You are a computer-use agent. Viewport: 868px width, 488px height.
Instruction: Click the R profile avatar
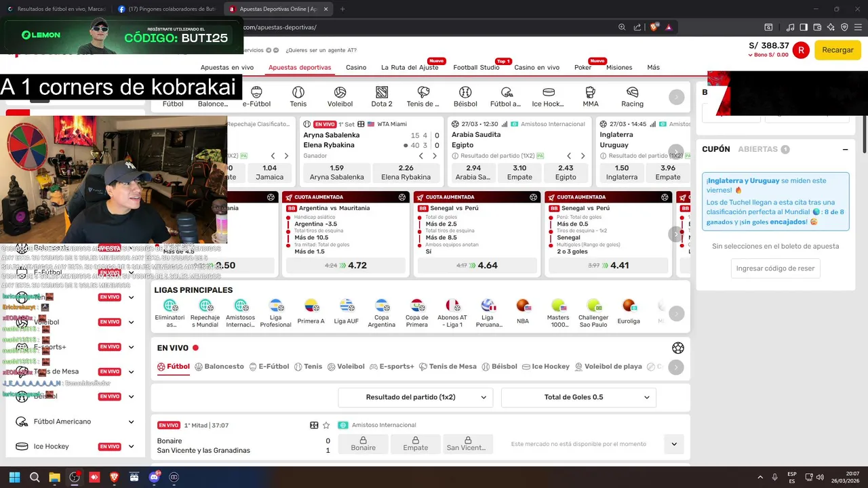801,50
